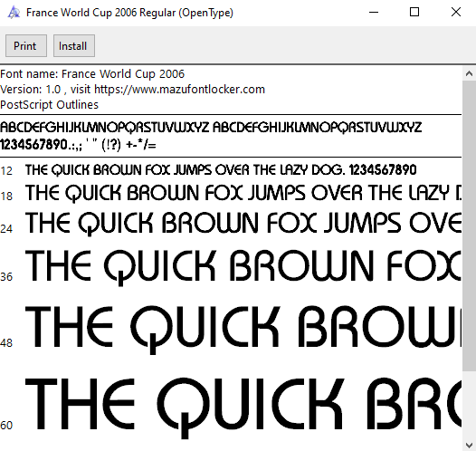Viewport: 476px width, 451px height.
Task: Click the 'PostScript Outlines' text
Action: coord(49,105)
